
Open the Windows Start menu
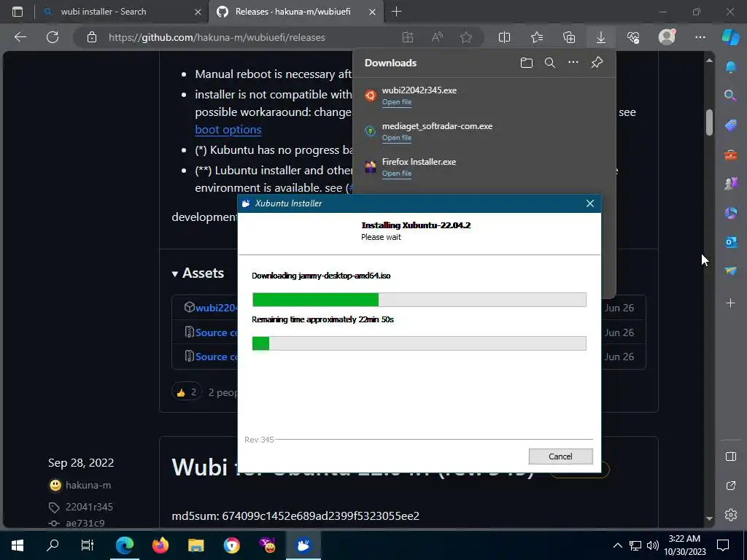pyautogui.click(x=18, y=545)
